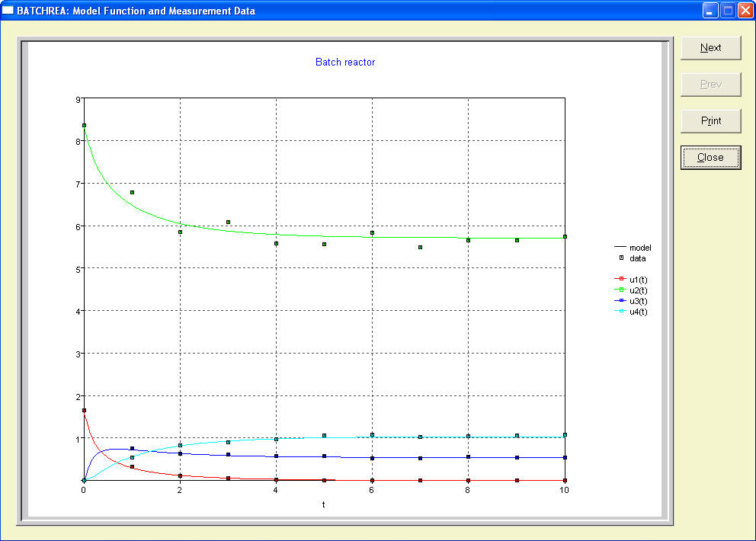
Task: Close the window using the red X
Action: point(745,11)
